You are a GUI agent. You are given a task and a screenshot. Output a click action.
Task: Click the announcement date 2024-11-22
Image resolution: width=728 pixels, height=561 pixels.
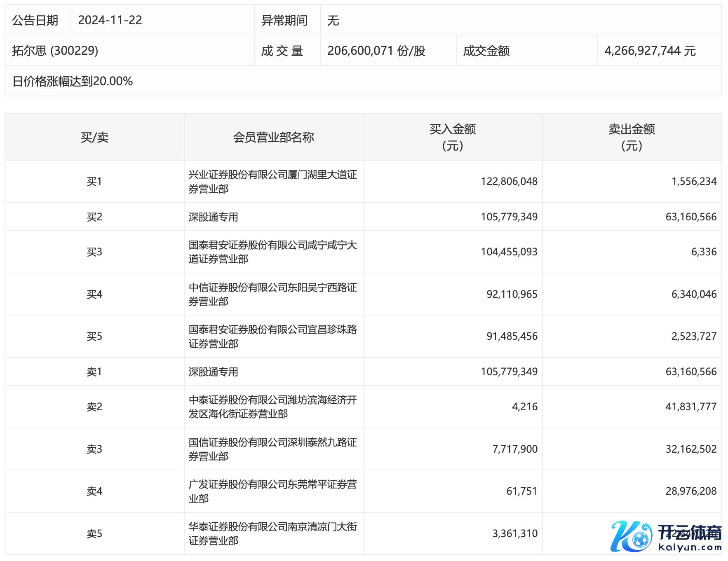point(110,20)
